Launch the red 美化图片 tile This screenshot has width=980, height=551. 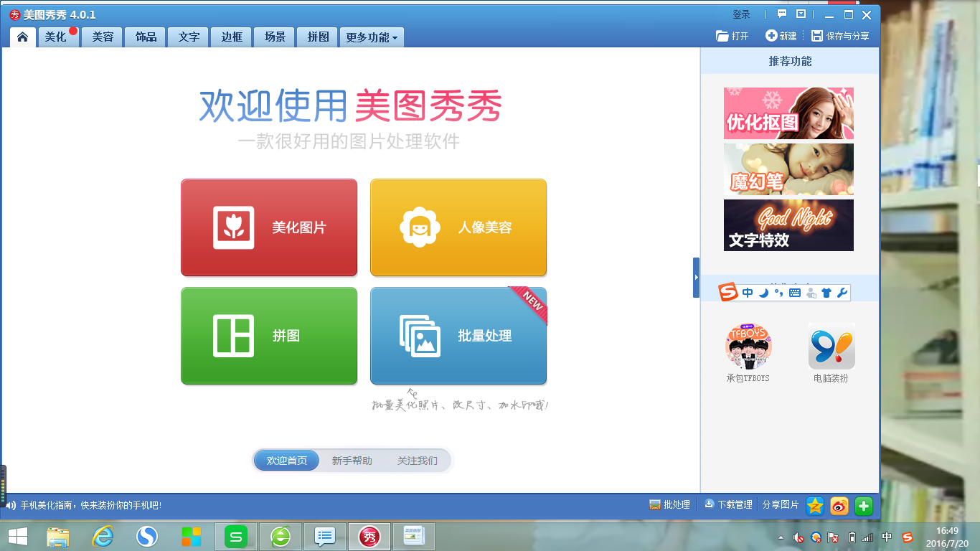click(269, 227)
